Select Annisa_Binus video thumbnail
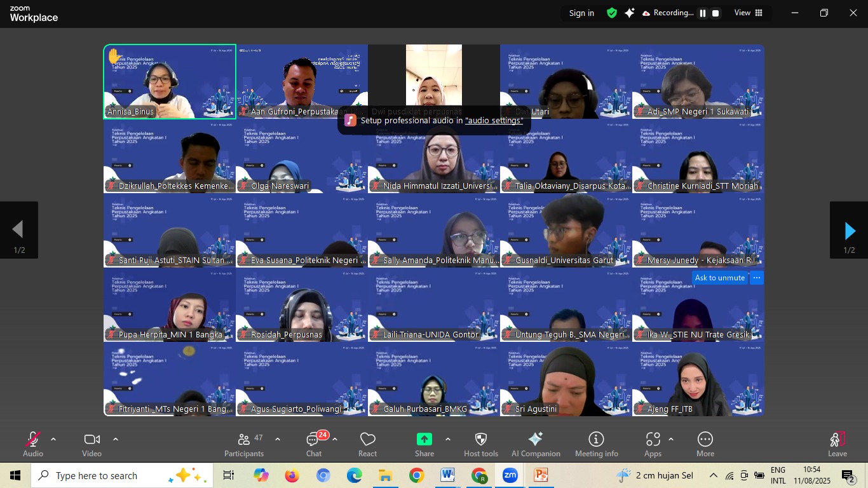This screenshot has width=868, height=488. tap(170, 81)
